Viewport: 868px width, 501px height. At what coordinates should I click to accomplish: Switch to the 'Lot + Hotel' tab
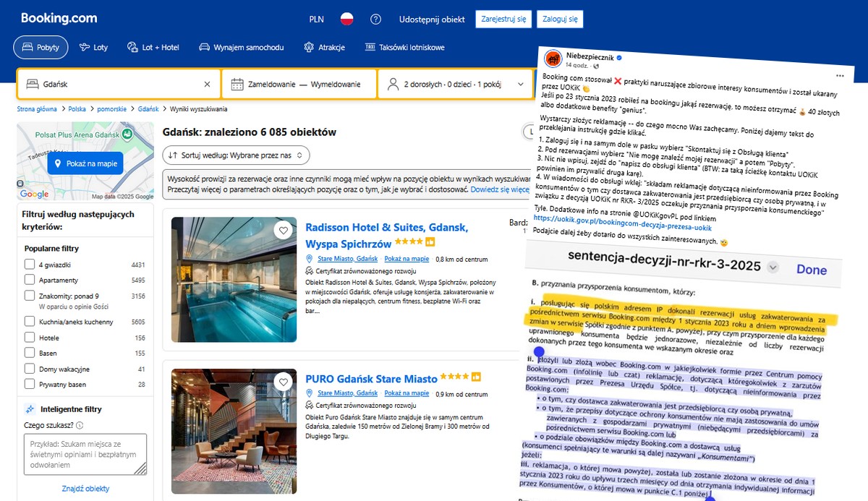pos(132,47)
